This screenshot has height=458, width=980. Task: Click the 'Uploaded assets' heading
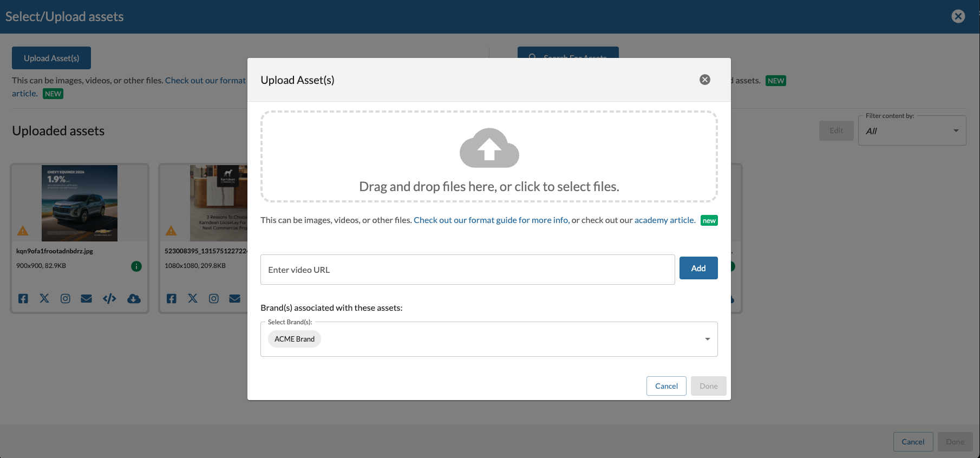[58, 131]
